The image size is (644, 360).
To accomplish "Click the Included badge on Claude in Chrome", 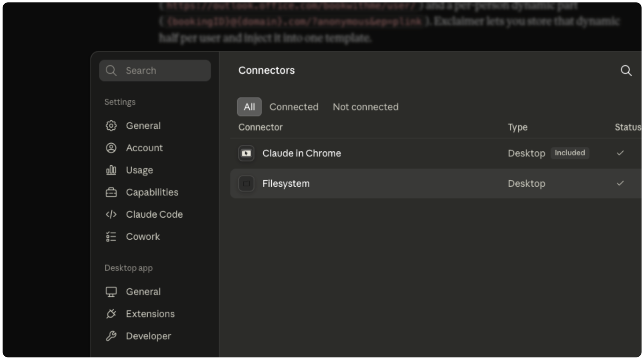I will 570,153.
